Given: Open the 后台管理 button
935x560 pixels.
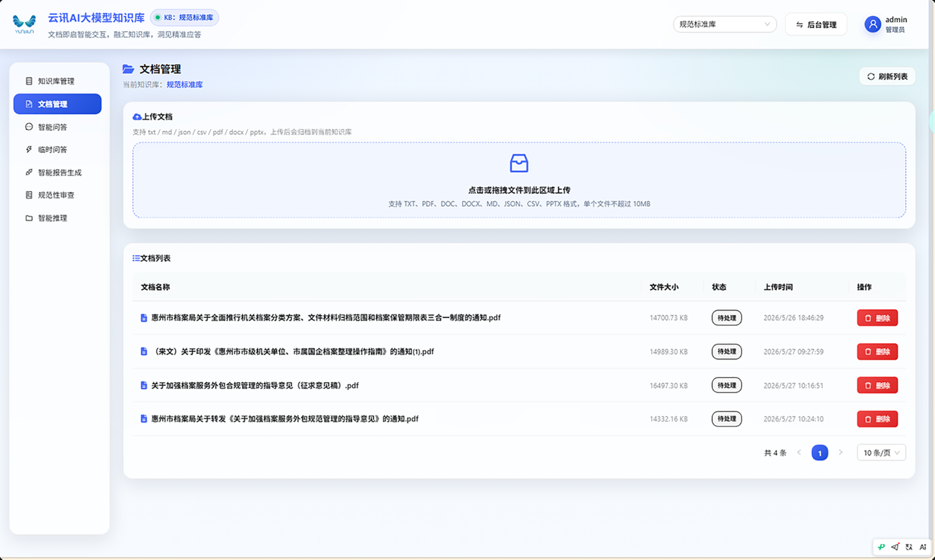Looking at the screenshot, I should point(816,24).
